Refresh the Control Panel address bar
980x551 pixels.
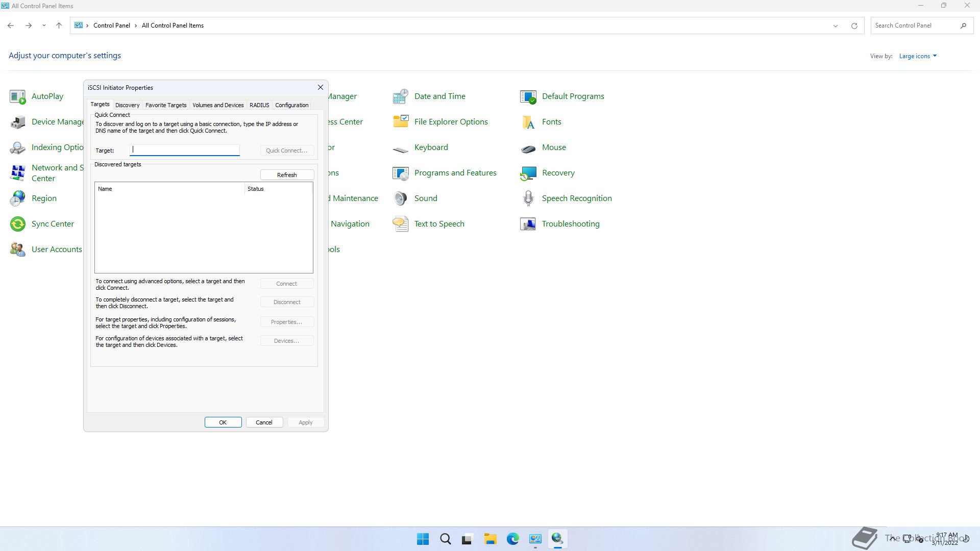(854, 26)
